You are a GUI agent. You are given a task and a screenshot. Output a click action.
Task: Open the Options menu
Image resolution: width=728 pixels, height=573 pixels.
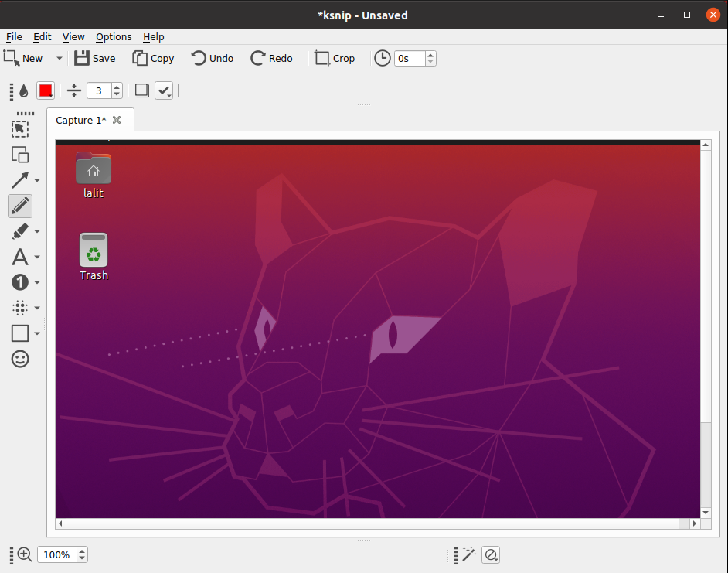113,36
